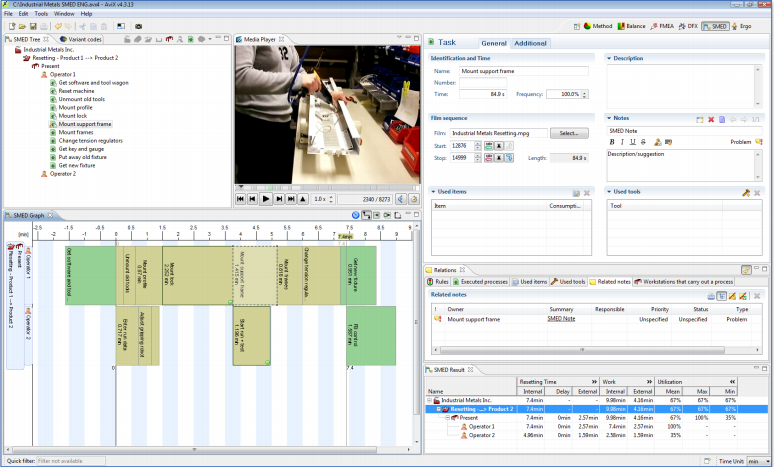Viewport: 774px width, 467px height.
Task: Open the SMED Note link in Related notes
Action: click(561, 318)
